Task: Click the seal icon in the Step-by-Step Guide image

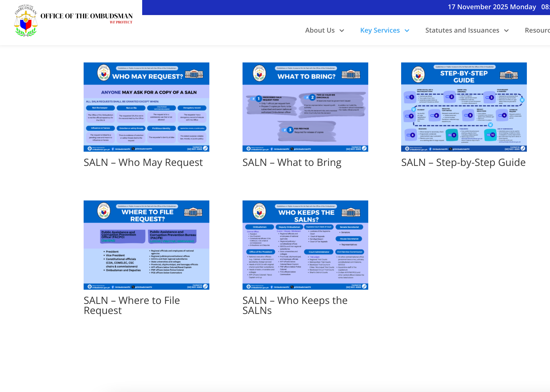Action: 418,74
